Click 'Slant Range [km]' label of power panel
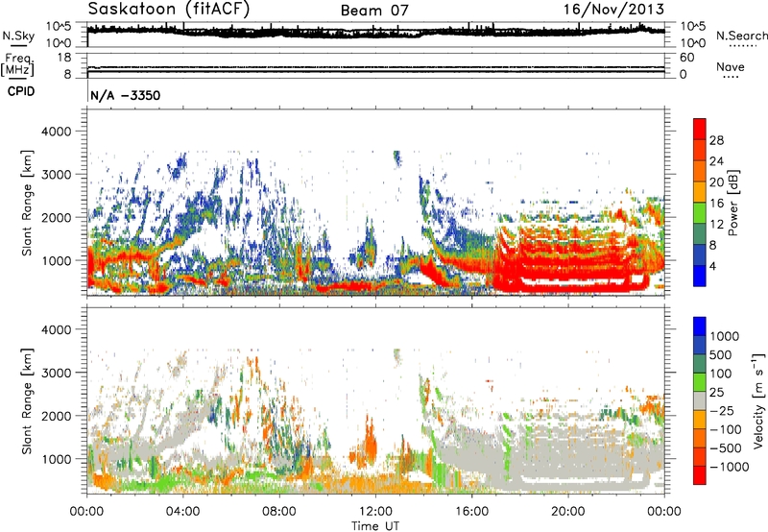The width and height of the screenshot is (768, 532). click(x=27, y=203)
